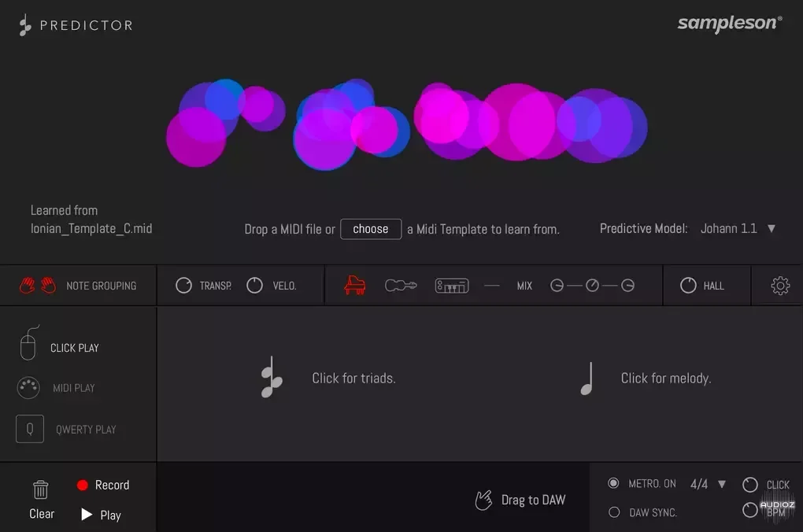Turn the last MIX knob

tap(628, 285)
